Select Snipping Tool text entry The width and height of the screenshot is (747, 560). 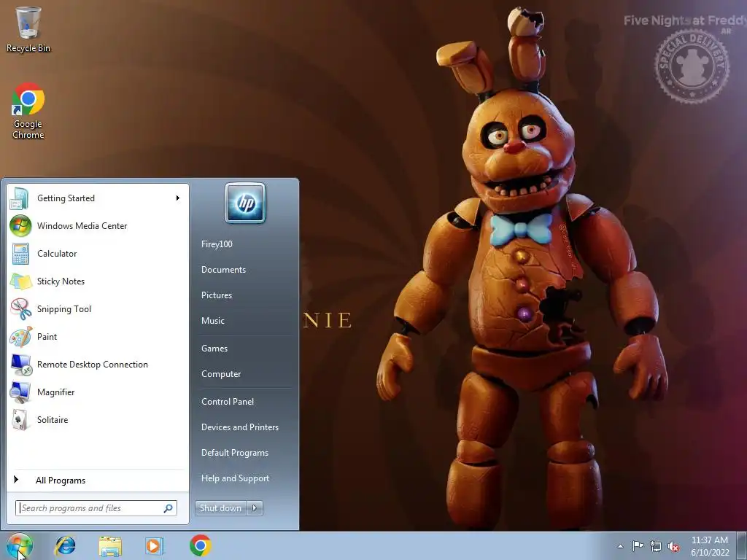[x=64, y=308]
